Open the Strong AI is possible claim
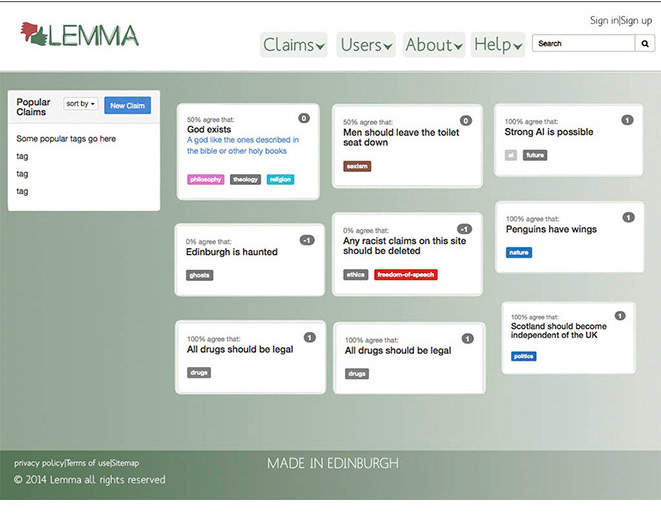 point(549,132)
